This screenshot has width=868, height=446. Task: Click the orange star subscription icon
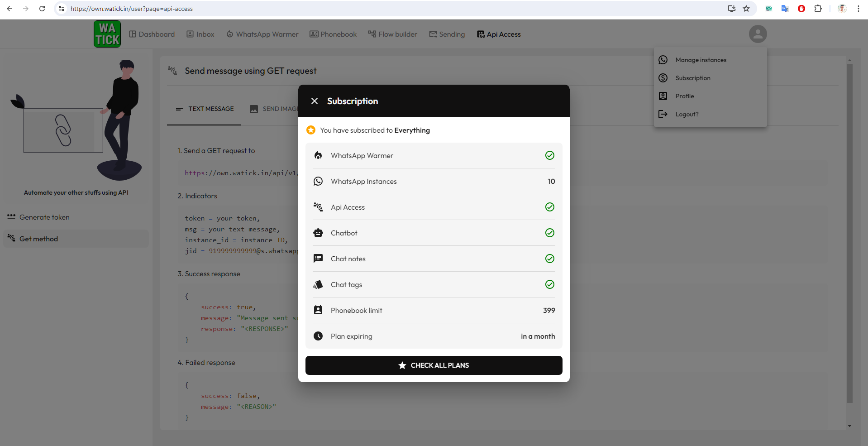(x=311, y=130)
